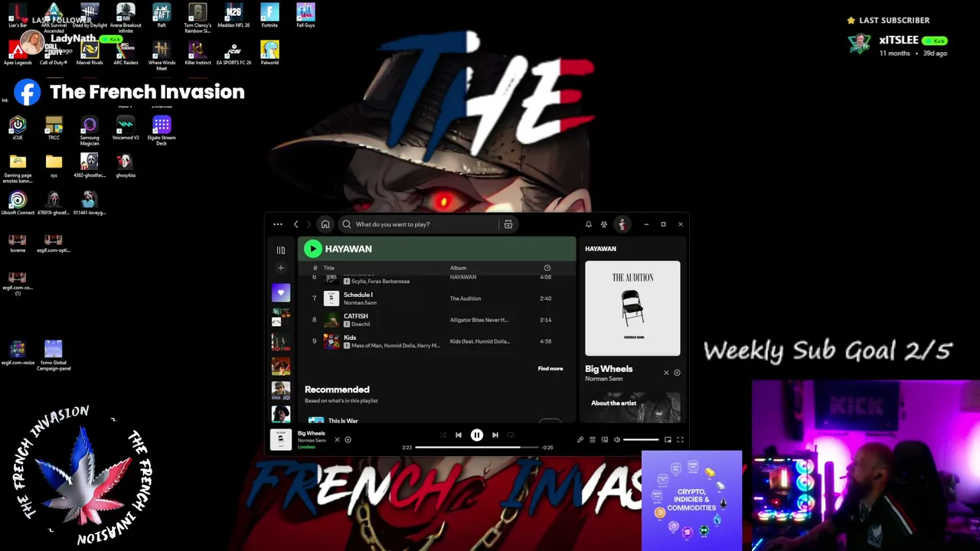The image size is (980, 551).
Task: Select the Palworld desktop shortcut
Action: click(x=269, y=54)
